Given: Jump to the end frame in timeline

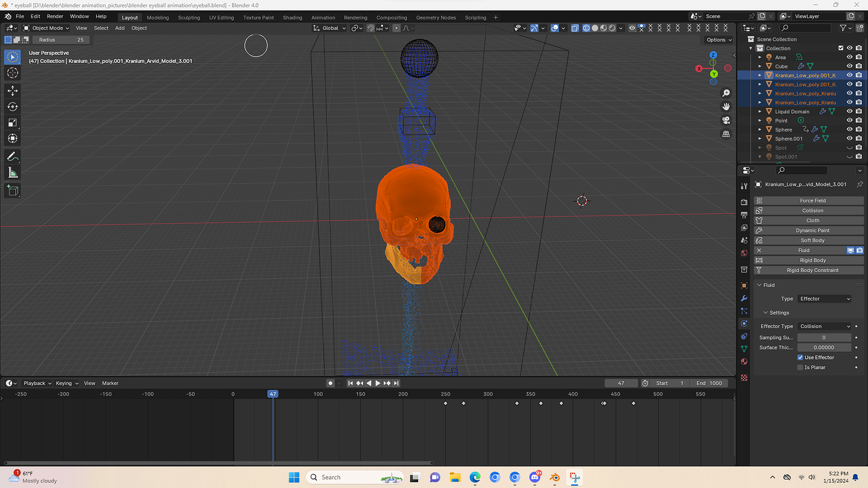Looking at the screenshot, I should (x=396, y=383).
